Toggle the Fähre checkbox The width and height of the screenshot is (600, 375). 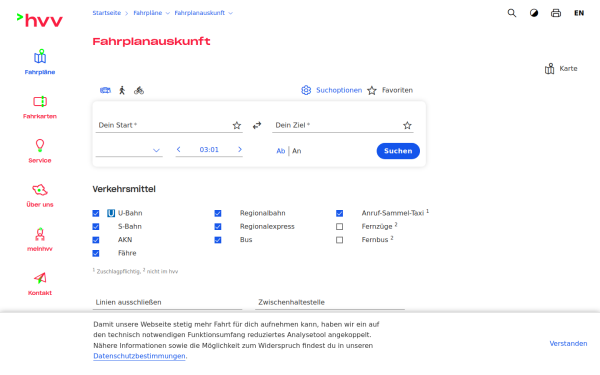pyautogui.click(x=96, y=253)
